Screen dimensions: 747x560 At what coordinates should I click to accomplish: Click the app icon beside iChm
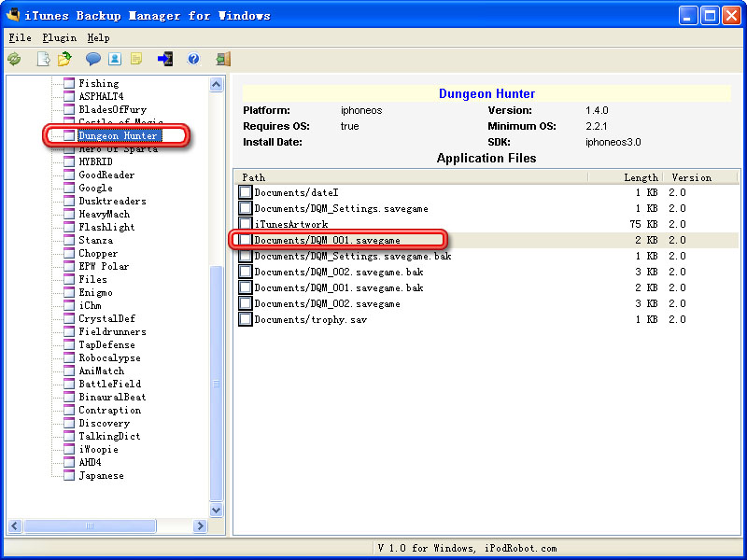[69, 306]
